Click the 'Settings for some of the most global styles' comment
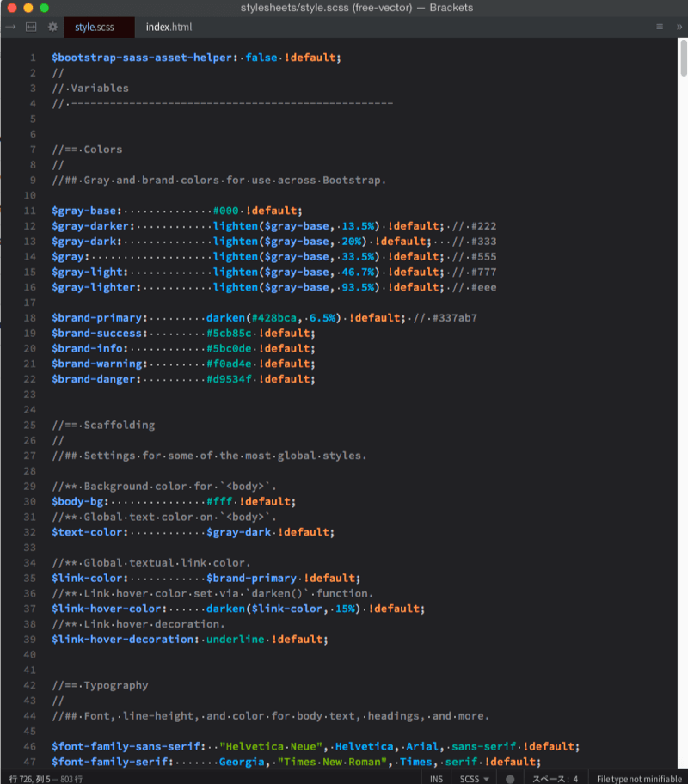Viewport: 688px width, 784px height. [209, 456]
